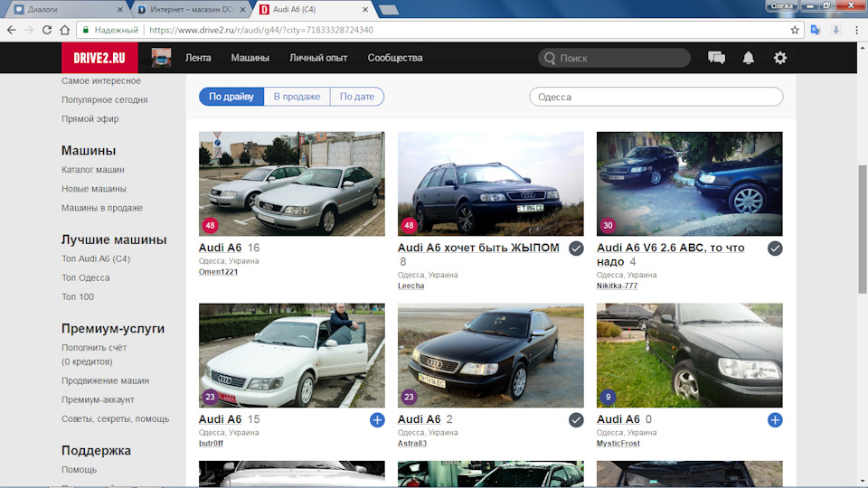The width and height of the screenshot is (868, 488).
Task: Open Топ Audi A6 (C4) link
Action: [x=96, y=259]
